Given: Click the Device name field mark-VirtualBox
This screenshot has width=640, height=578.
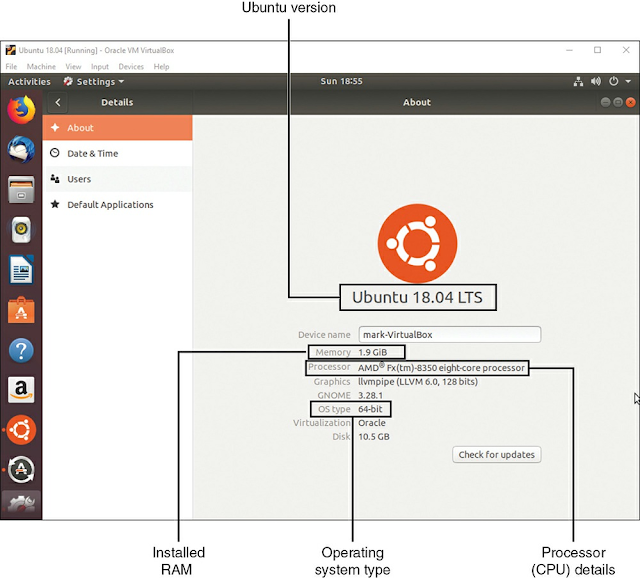Looking at the screenshot, I should (x=450, y=334).
